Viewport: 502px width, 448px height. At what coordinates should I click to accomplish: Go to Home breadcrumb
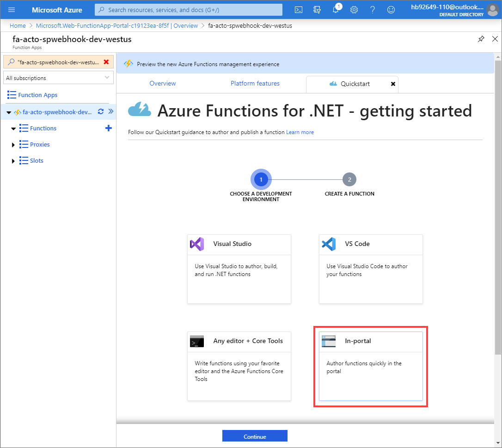tap(18, 25)
